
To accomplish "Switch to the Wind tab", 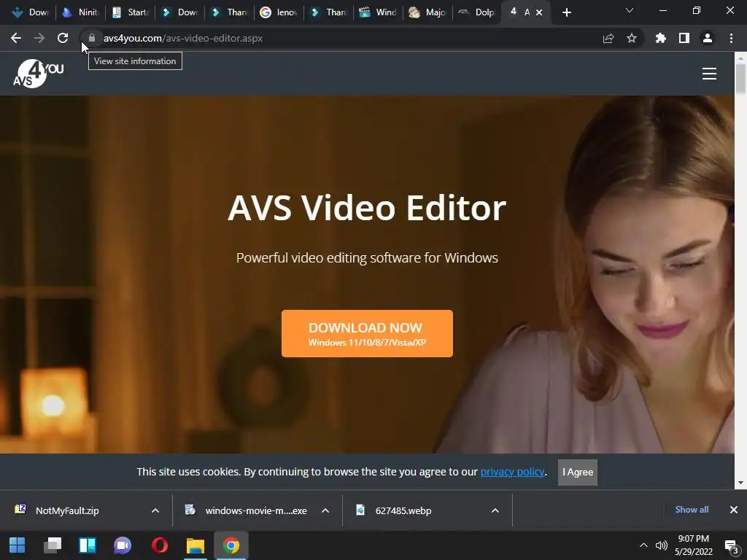I will (379, 12).
